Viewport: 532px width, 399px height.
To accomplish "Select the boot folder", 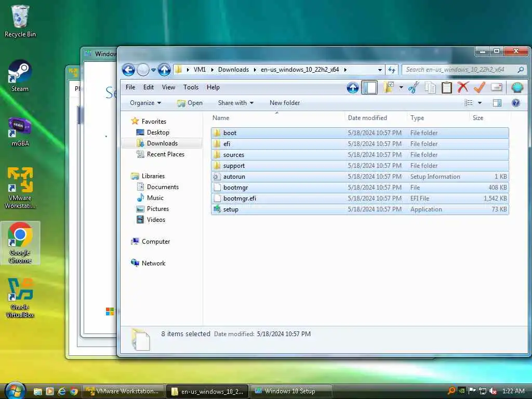I will [360, 133].
